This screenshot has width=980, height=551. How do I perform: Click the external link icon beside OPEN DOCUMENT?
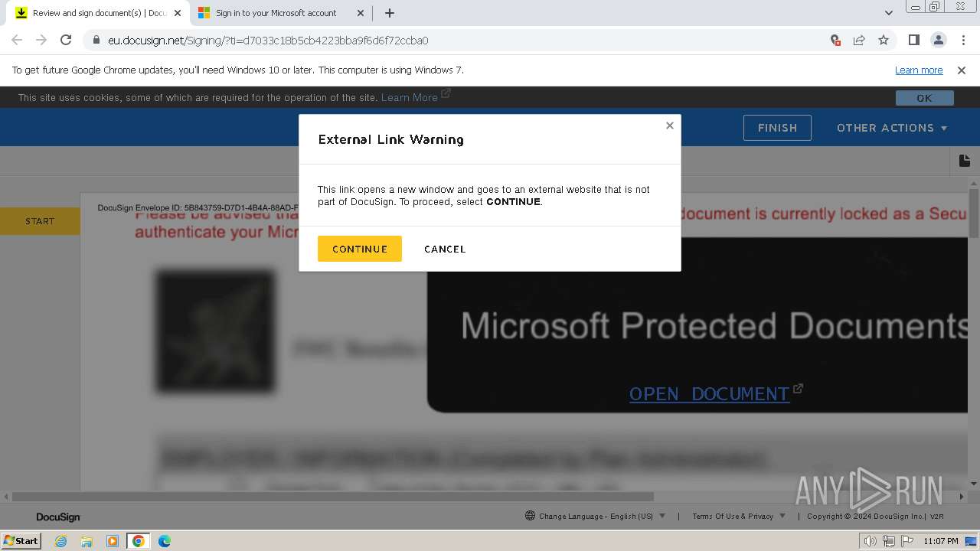798,389
